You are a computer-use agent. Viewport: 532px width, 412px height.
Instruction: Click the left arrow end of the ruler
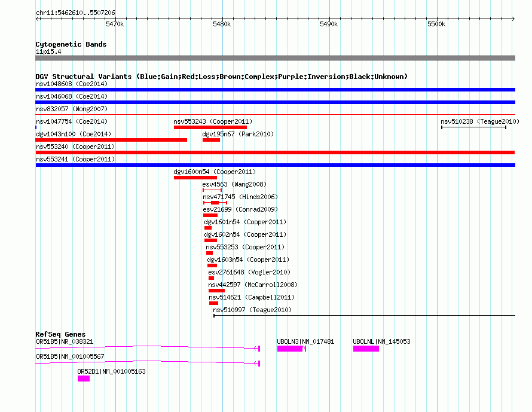tap(37, 19)
